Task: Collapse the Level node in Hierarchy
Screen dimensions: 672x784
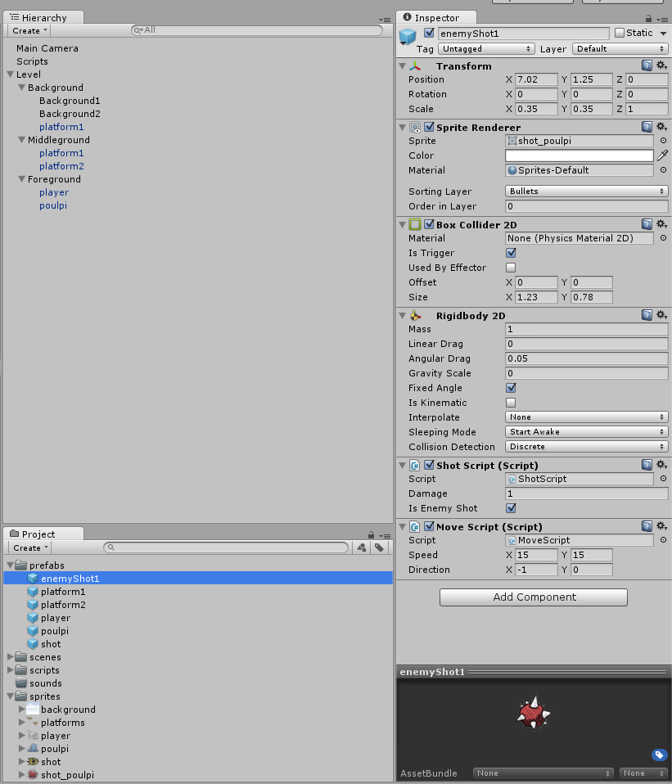Action: pyautogui.click(x=10, y=74)
